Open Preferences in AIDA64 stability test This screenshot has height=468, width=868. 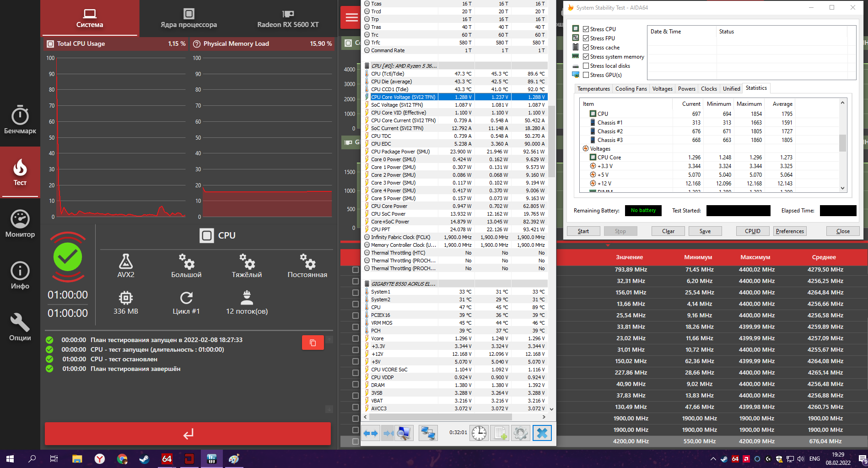790,231
